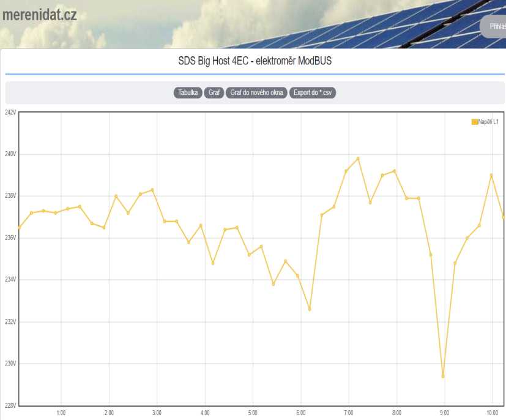Screen dimensions: 506x420
Task: Open Graf do nového okna
Action: pos(256,93)
